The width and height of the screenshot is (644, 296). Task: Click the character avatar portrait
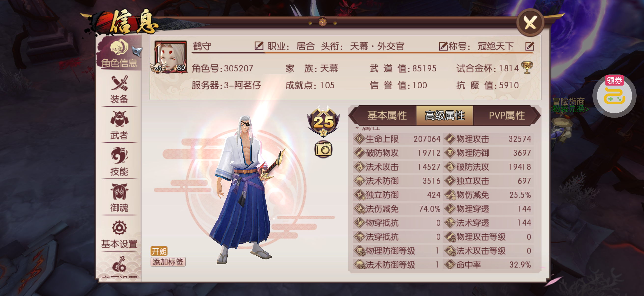[170, 57]
